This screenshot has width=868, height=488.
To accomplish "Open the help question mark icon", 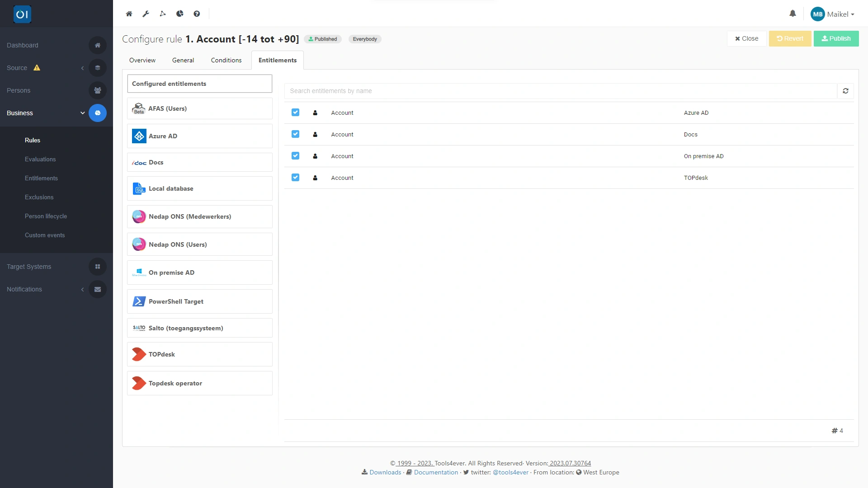I will pos(197,14).
